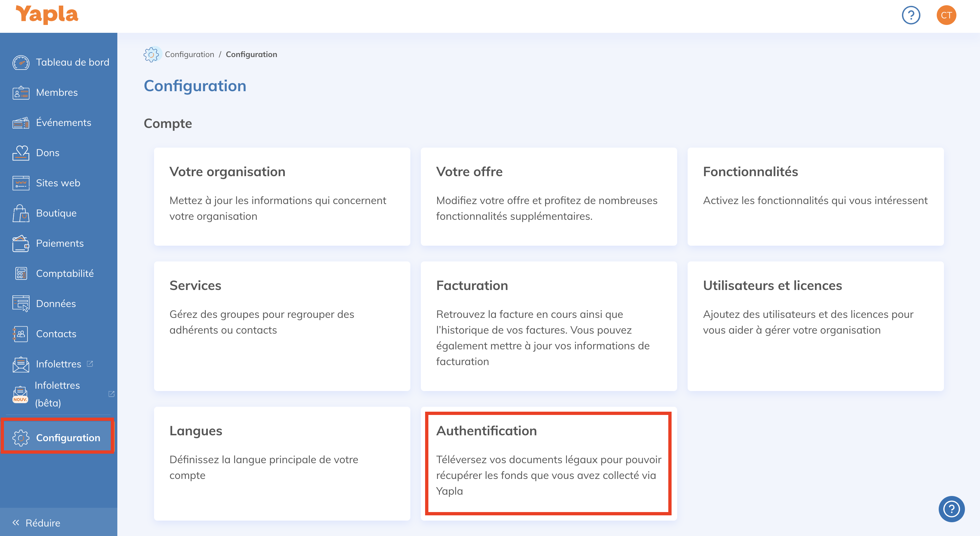Open the Votre organisation card

point(282,196)
